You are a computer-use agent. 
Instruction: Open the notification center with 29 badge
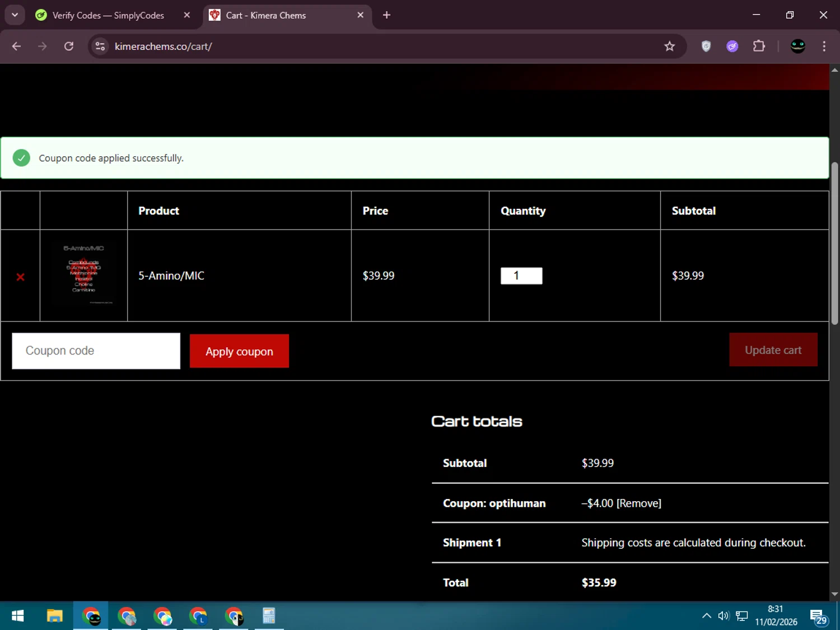pos(818,617)
